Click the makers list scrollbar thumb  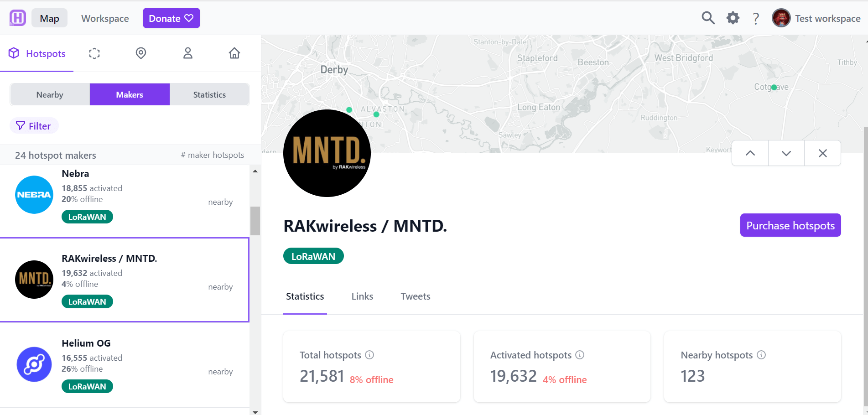coord(255,221)
